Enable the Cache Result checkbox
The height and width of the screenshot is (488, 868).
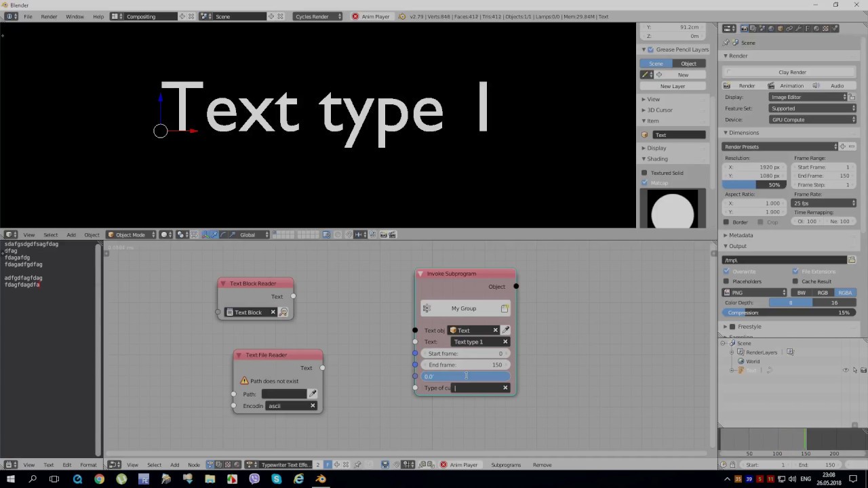[795, 281]
